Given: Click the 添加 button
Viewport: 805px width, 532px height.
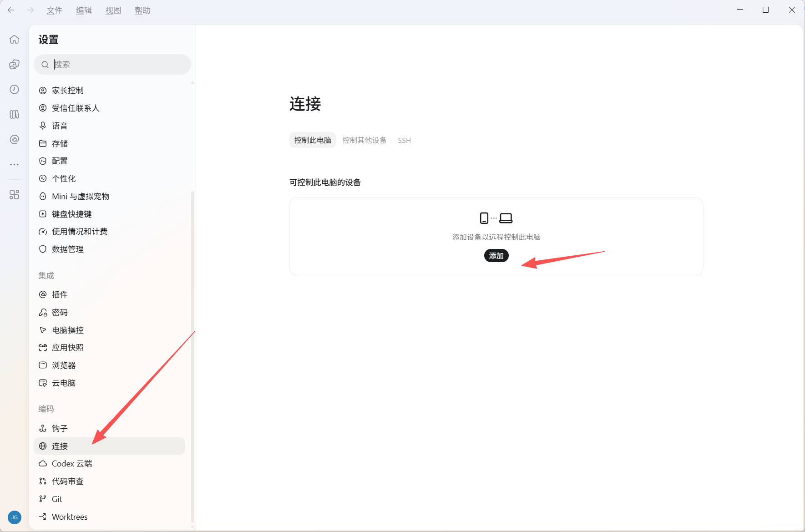Looking at the screenshot, I should click(x=496, y=256).
